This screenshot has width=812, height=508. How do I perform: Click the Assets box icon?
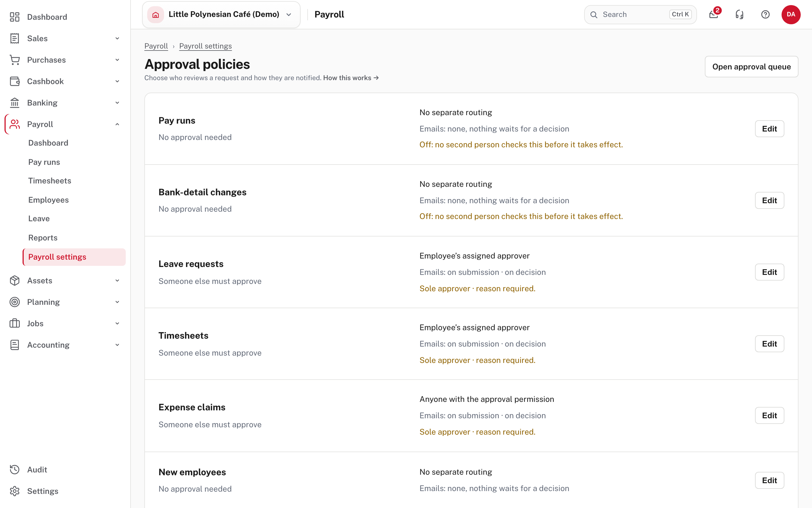pos(14,281)
